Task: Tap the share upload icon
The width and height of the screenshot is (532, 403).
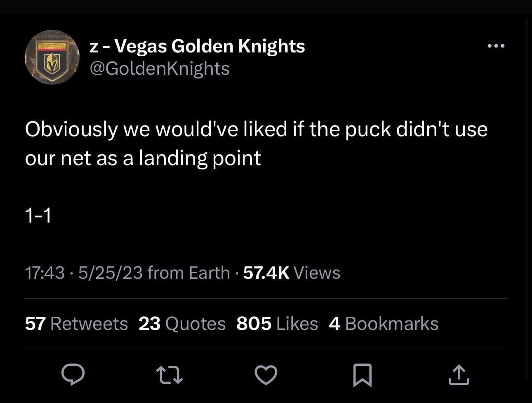Action: point(459,375)
